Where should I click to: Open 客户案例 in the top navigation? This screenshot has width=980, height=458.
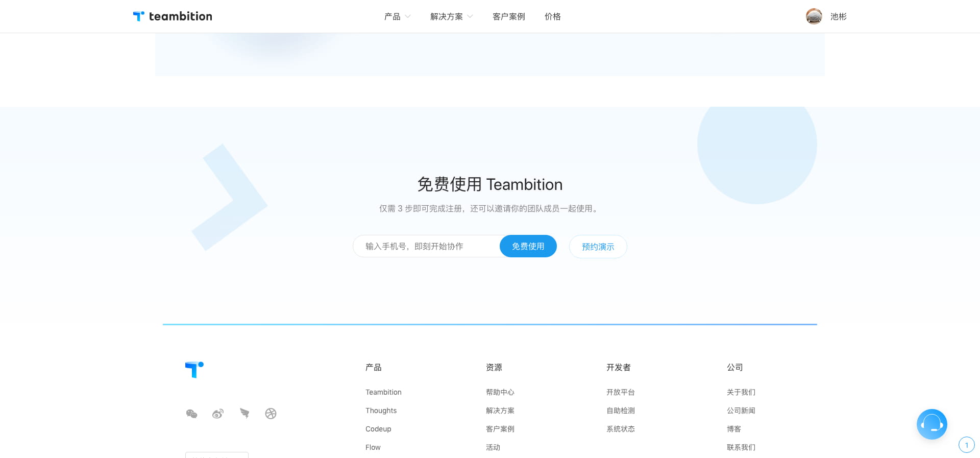pos(508,16)
